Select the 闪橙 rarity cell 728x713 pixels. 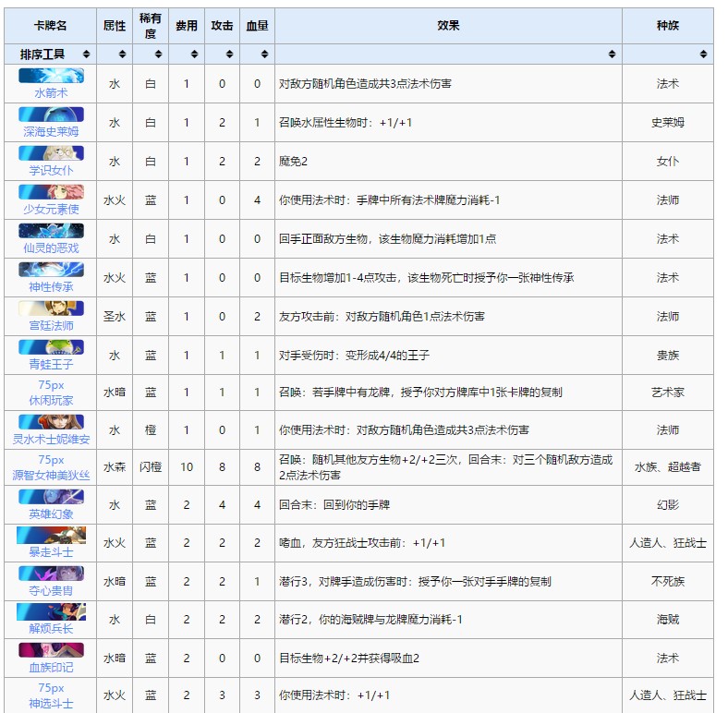click(151, 467)
